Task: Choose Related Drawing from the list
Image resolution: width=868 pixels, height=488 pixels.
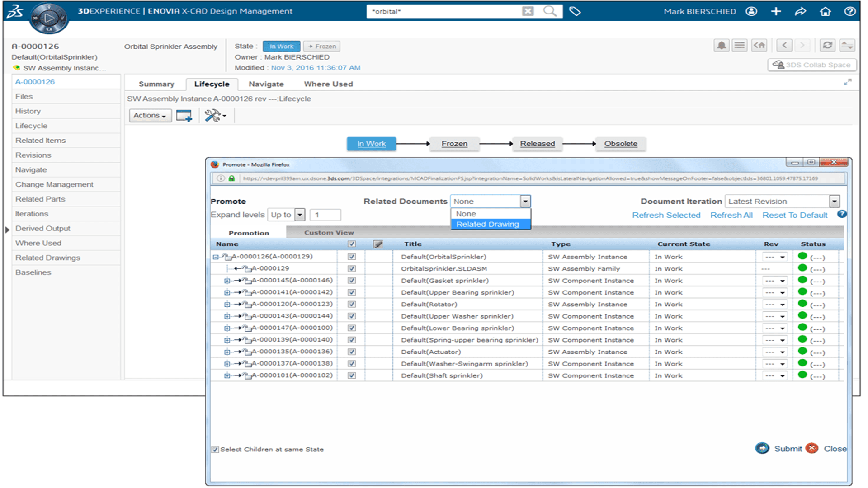Action: [x=491, y=225]
